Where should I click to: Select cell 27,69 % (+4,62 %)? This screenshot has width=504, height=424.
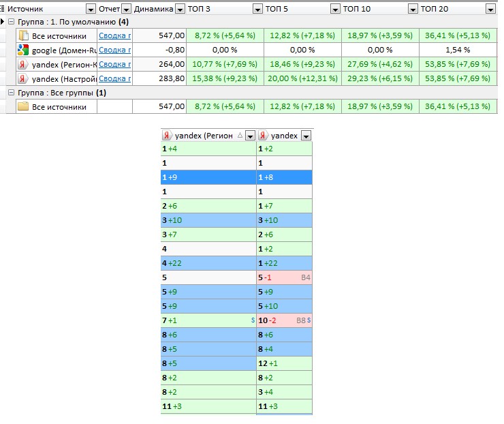380,64
